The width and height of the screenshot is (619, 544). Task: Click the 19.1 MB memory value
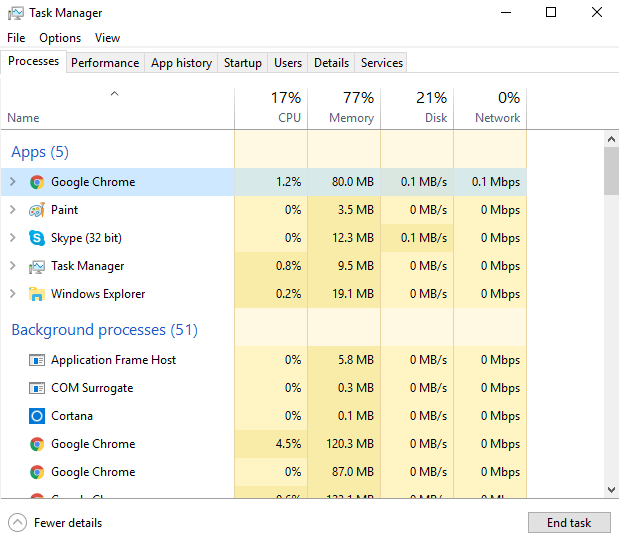pos(353,294)
